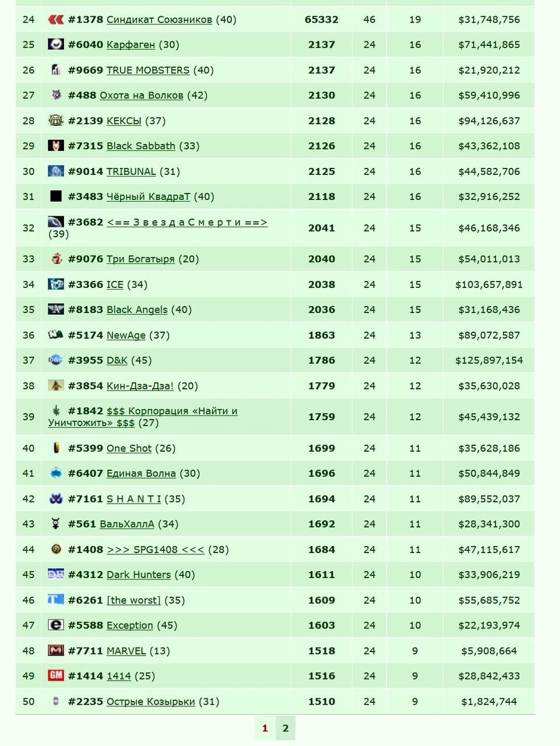Screen dimensions: 560x746
Task: Click the black square icon of Чёрный КвадраТ
Action: pyautogui.click(x=56, y=196)
